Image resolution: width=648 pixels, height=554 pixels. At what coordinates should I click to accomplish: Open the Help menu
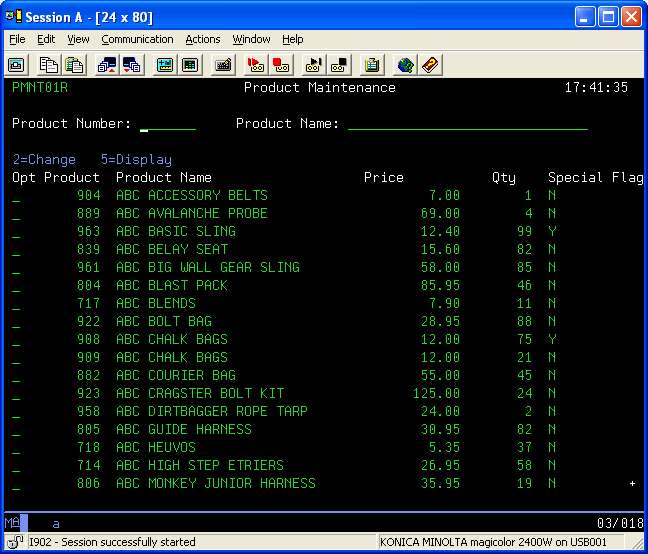[293, 39]
